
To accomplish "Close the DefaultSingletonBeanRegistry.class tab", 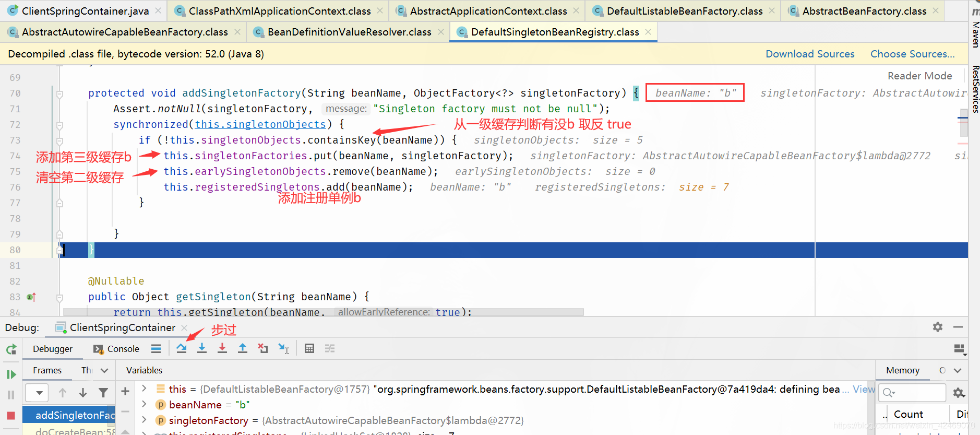I will pyautogui.click(x=648, y=32).
